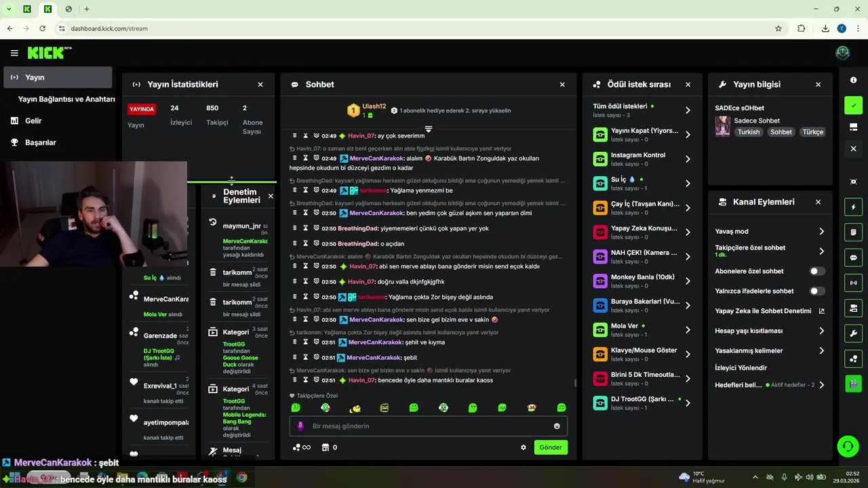Screen dimensions: 868x488
Task: Toggle the reward points widget in the right rail
Action: 853,358
